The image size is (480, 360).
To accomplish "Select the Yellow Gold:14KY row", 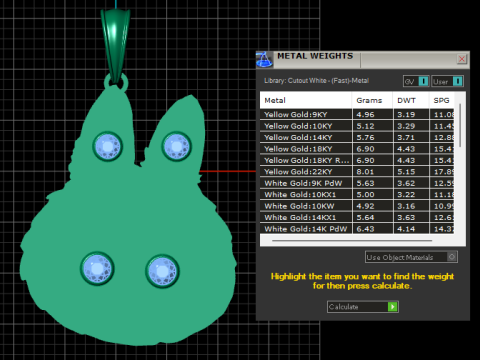I will pyautogui.click(x=357, y=137).
